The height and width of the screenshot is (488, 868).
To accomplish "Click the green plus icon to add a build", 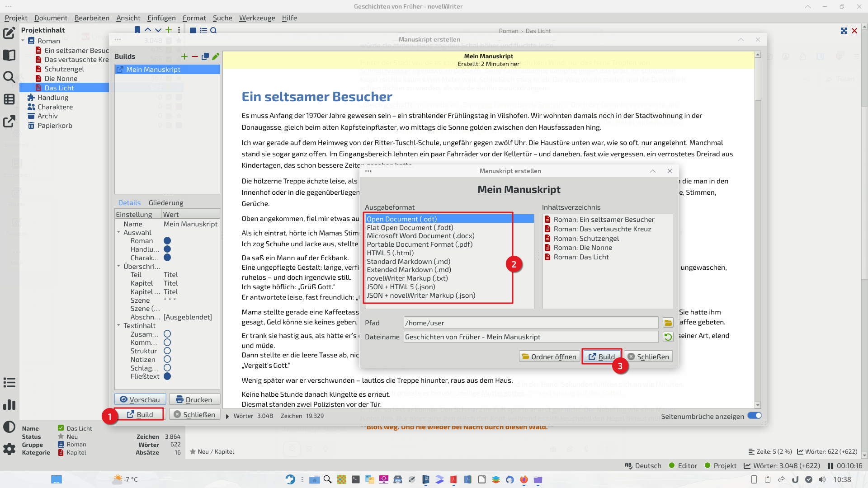I will coord(184,56).
